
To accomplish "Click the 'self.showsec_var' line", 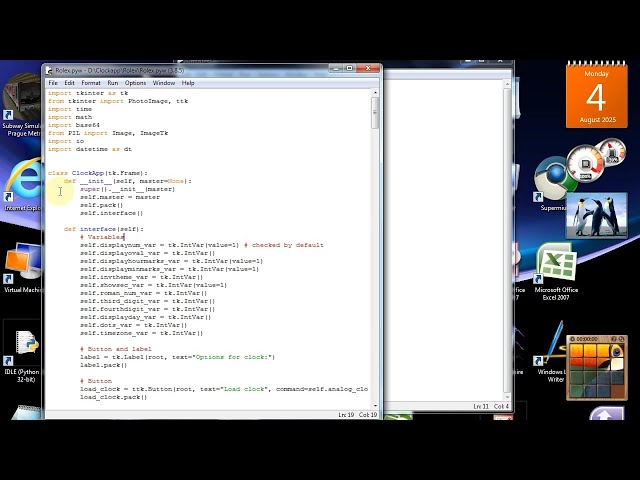I will (x=153, y=285).
